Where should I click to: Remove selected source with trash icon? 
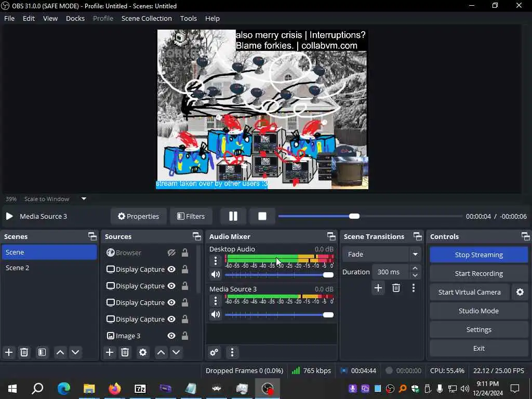(x=125, y=352)
